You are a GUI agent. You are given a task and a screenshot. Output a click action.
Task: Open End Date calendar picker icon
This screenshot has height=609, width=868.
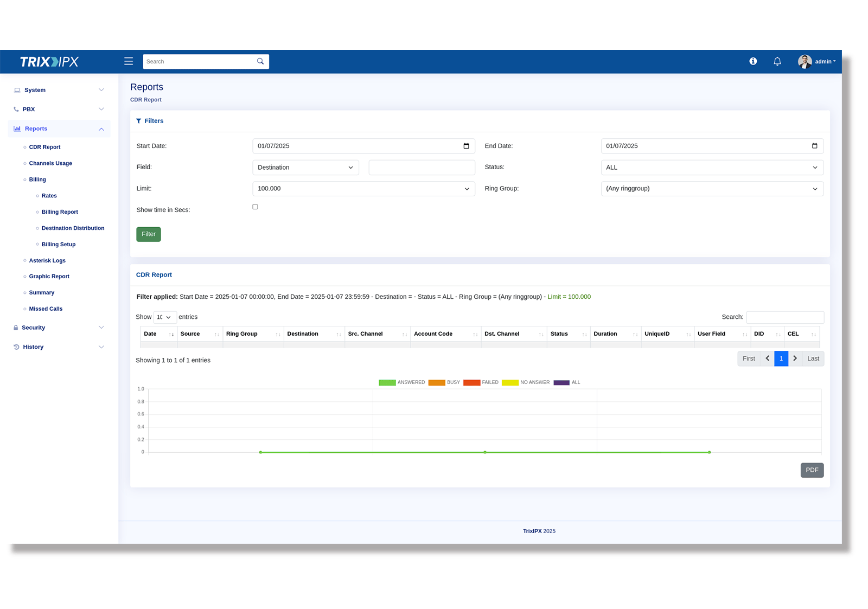click(814, 146)
